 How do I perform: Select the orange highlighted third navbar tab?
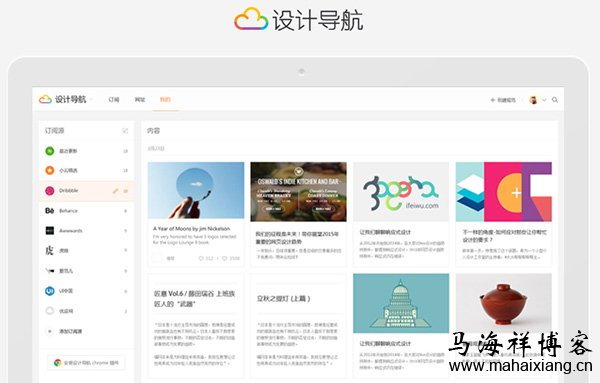[165, 99]
